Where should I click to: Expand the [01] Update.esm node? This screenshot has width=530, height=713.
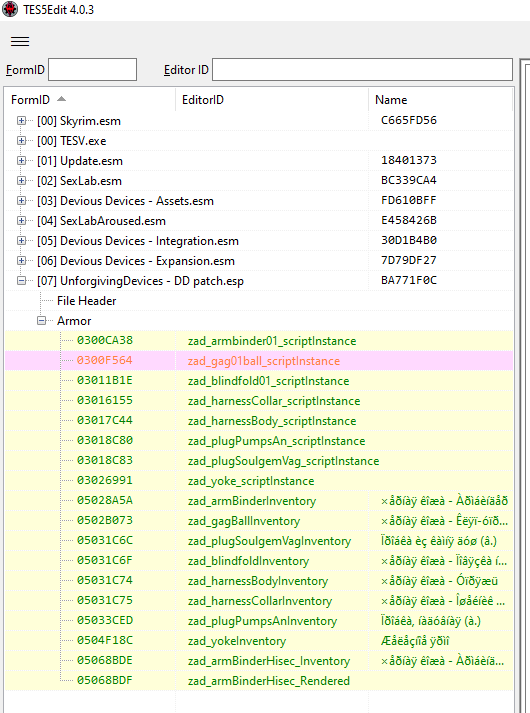tap(21, 161)
